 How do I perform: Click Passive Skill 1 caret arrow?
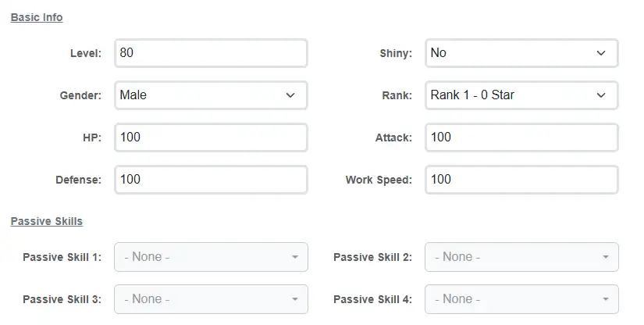point(295,257)
